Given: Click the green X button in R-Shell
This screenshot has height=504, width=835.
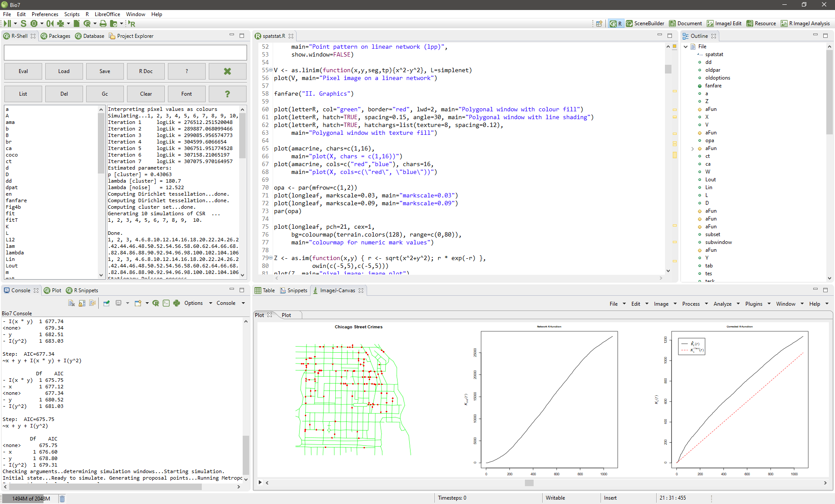Looking at the screenshot, I should tap(227, 71).
